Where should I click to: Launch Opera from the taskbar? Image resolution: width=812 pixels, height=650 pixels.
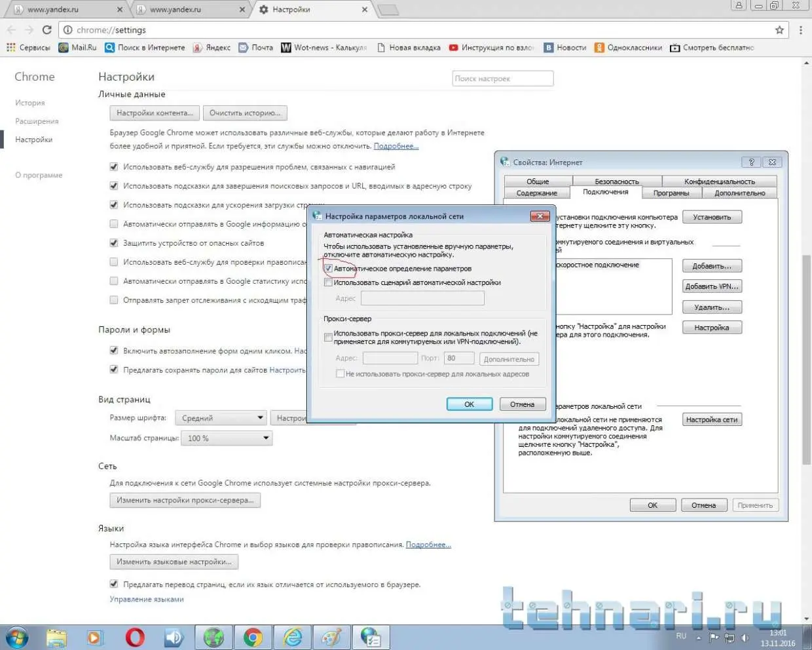click(x=135, y=637)
